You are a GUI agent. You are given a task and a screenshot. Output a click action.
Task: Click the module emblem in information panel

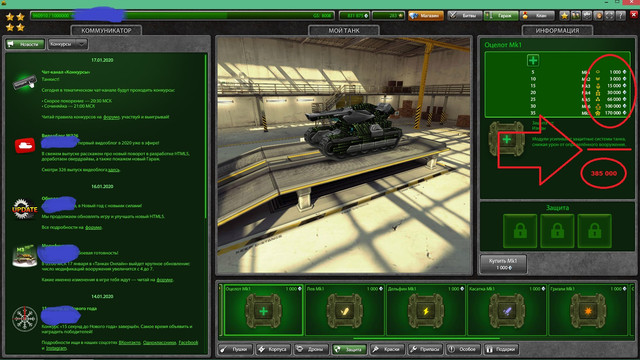click(x=507, y=139)
